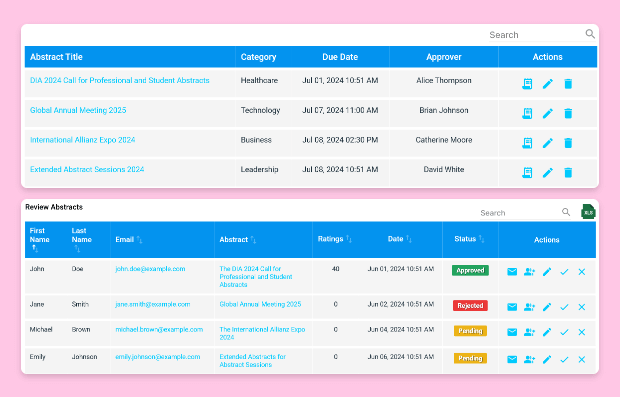Click jane.smith@example.com email link
Image resolution: width=620 pixels, height=397 pixels.
153,304
